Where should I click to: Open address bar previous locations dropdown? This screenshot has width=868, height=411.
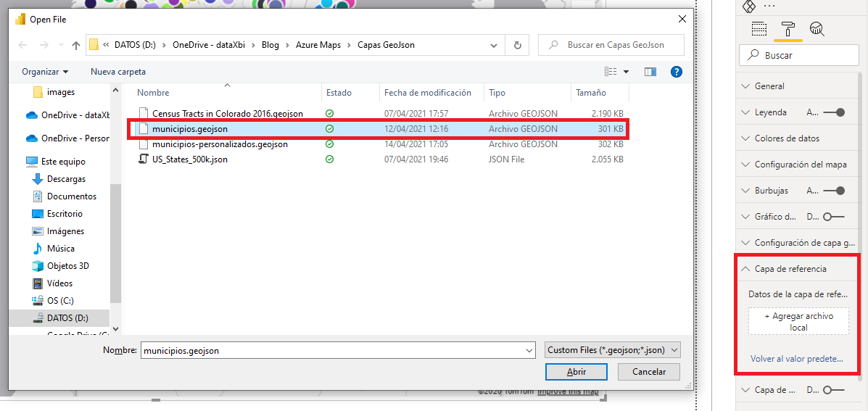click(x=494, y=46)
